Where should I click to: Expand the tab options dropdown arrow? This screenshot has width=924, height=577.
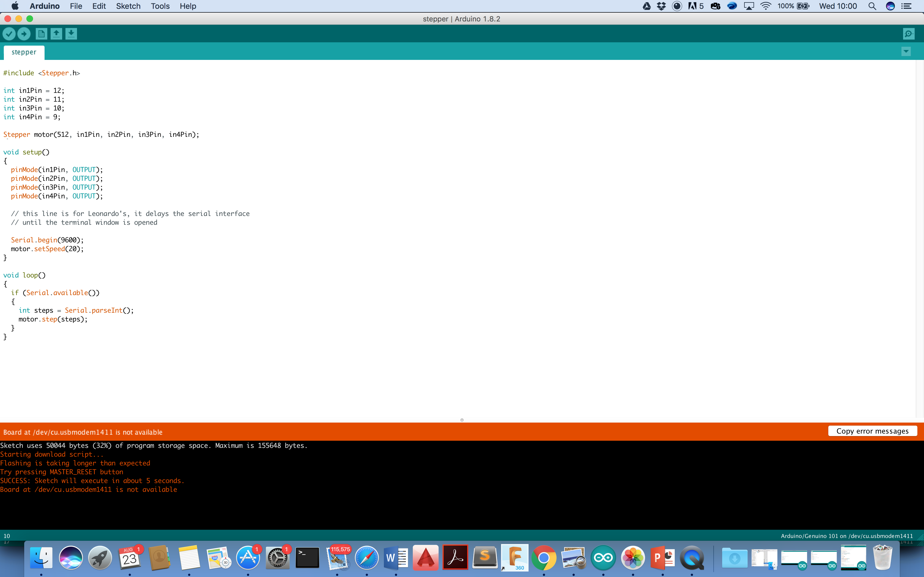(x=906, y=52)
